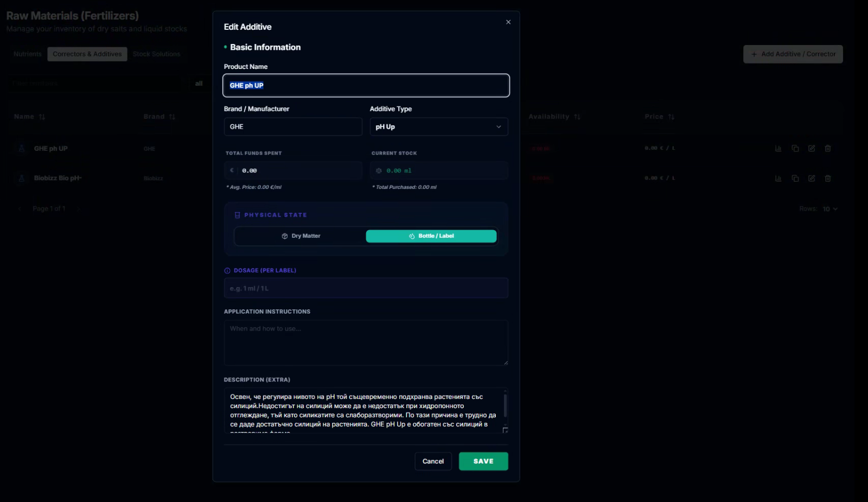Viewport: 868px width, 502px height.
Task: Switch to Correctors & Additives tab
Action: tap(87, 54)
